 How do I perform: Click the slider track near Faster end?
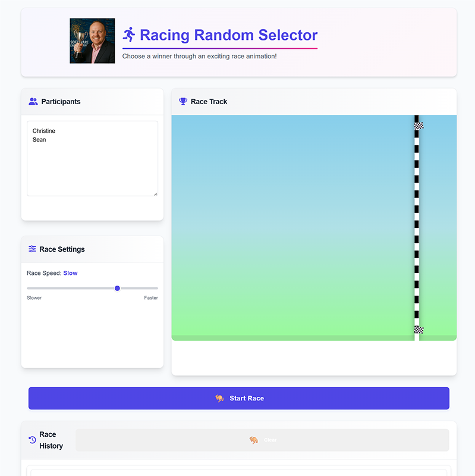152,288
